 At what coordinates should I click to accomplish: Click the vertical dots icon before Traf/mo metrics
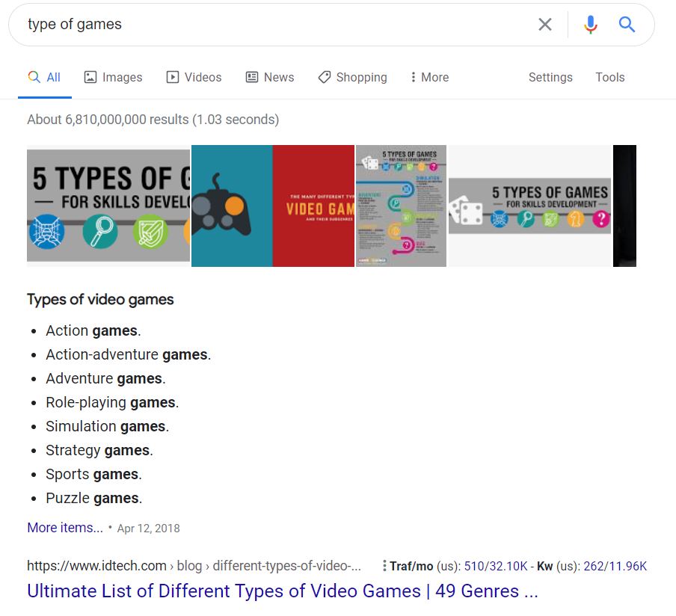[384, 566]
